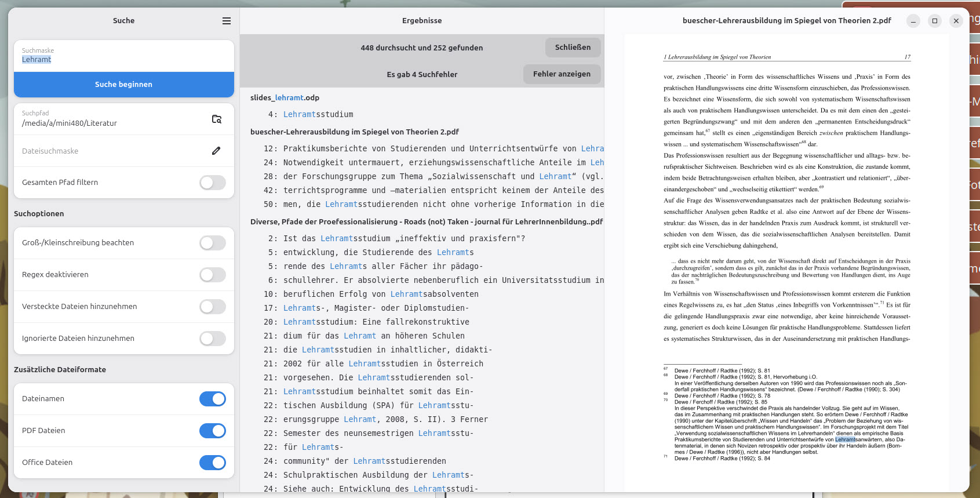
Task: Click the Suche beginnen button
Action: tap(123, 85)
